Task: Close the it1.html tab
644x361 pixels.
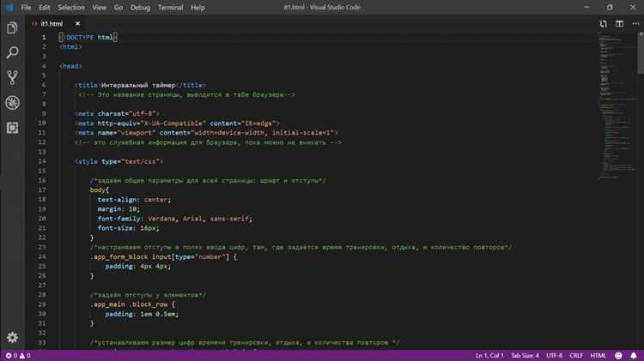Action: point(77,24)
